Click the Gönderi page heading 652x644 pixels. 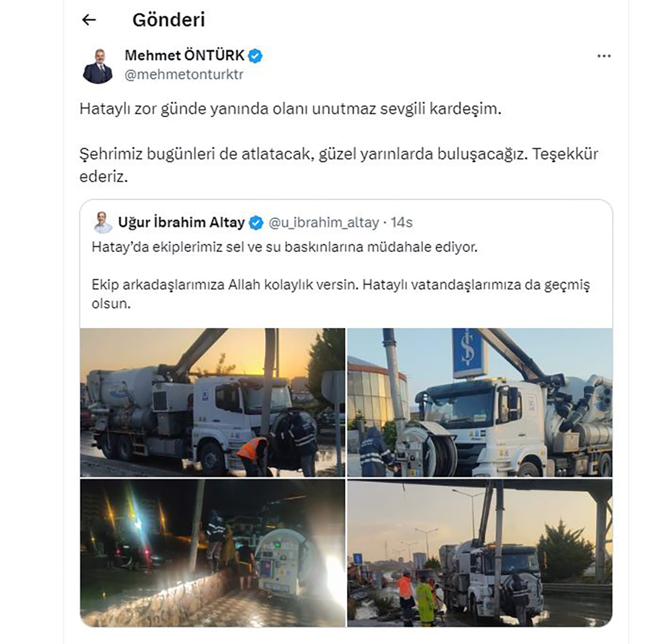(x=169, y=20)
